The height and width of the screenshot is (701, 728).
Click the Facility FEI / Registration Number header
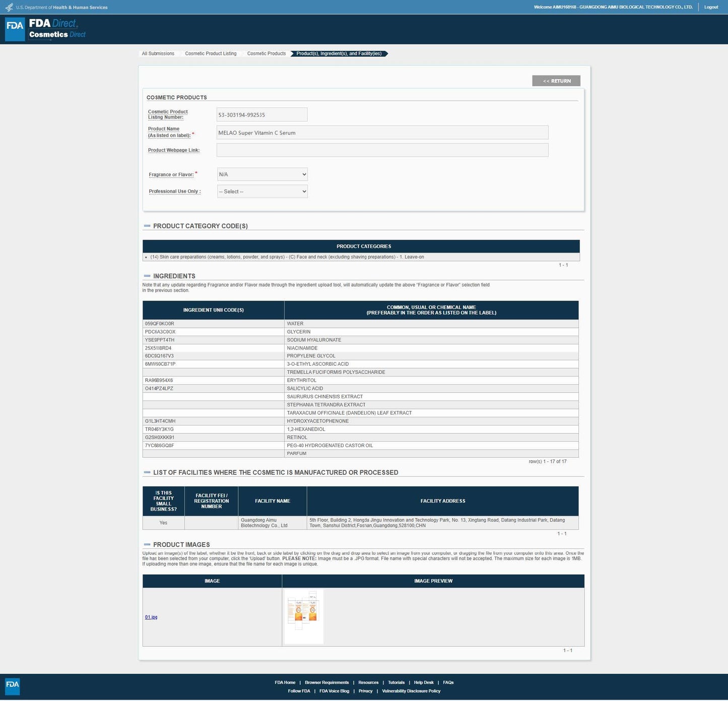[x=212, y=501]
